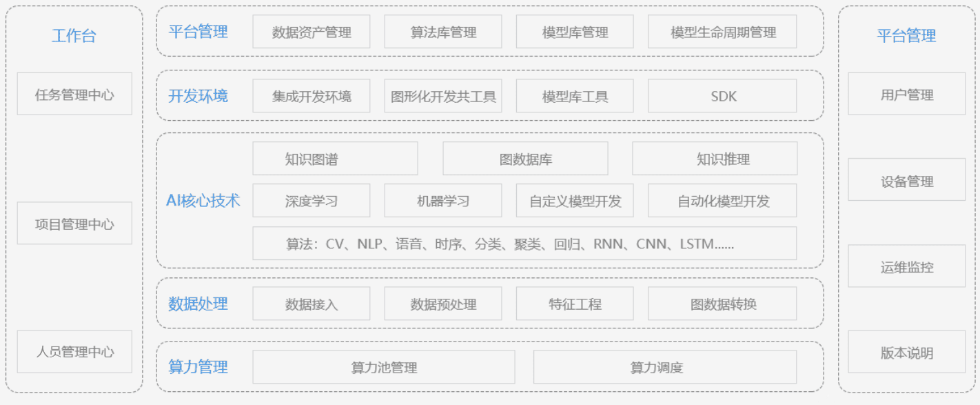Open the 任务管理中心 box
Screen dimensions: 980x405
point(74,94)
